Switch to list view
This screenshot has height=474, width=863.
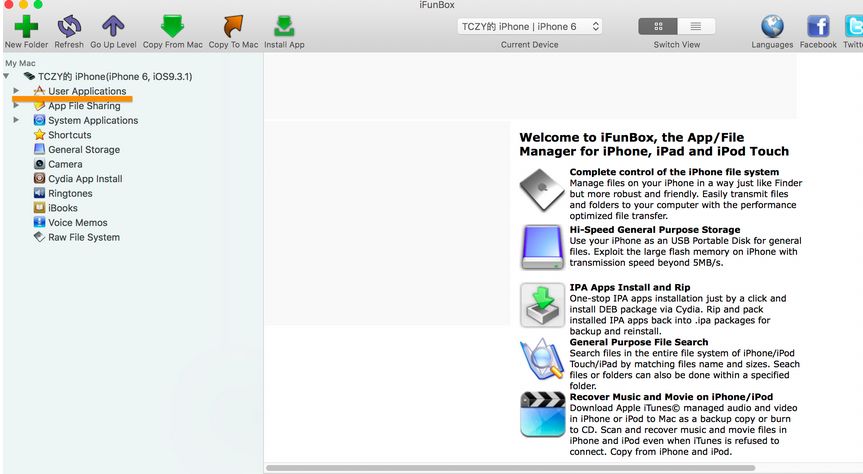point(696,26)
